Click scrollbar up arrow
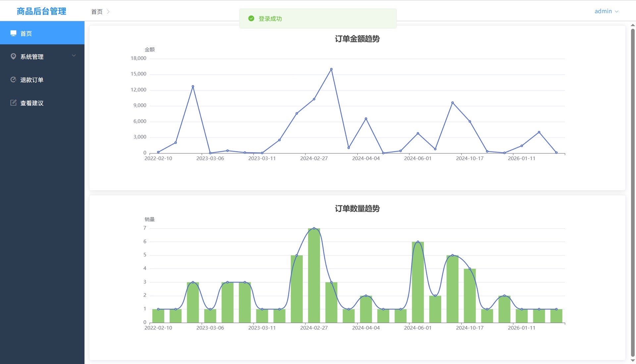 (633, 25)
